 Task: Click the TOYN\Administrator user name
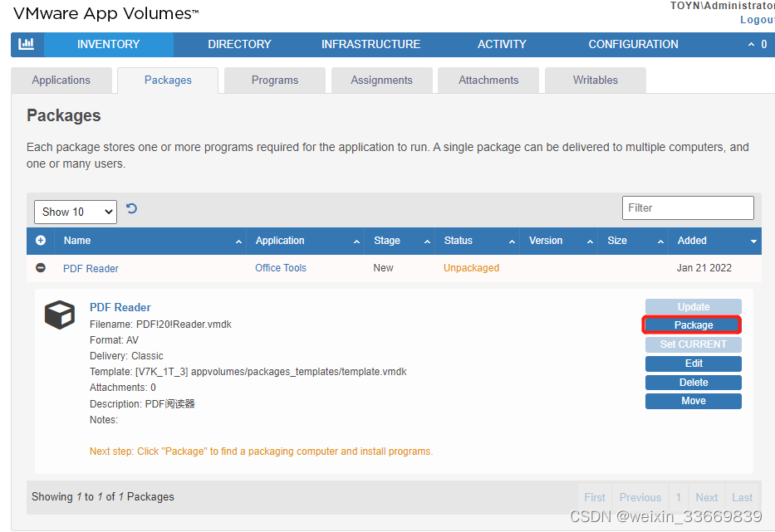[x=722, y=6]
